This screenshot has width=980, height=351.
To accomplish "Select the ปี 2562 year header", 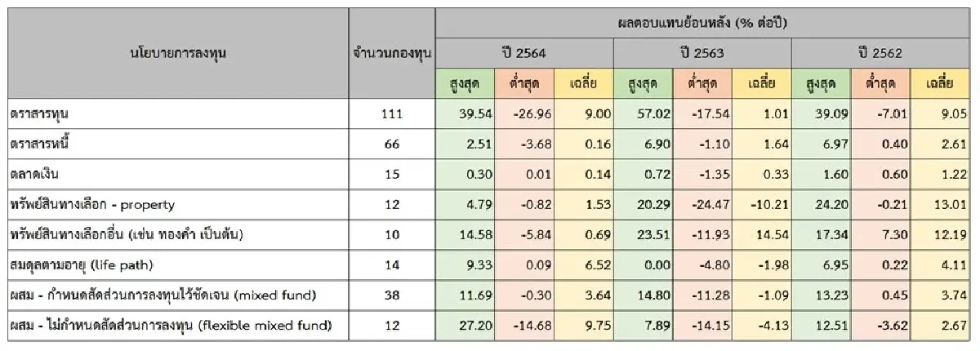I will tap(880, 53).
